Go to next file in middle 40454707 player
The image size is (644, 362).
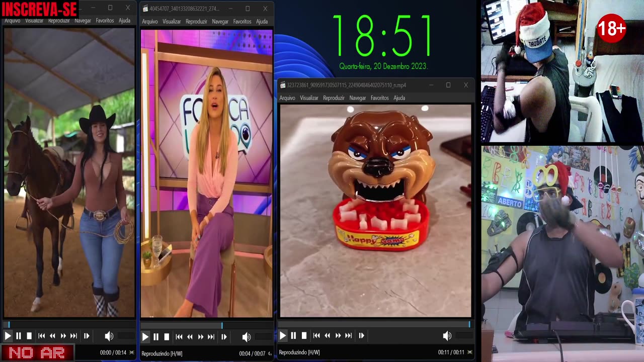click(x=211, y=337)
